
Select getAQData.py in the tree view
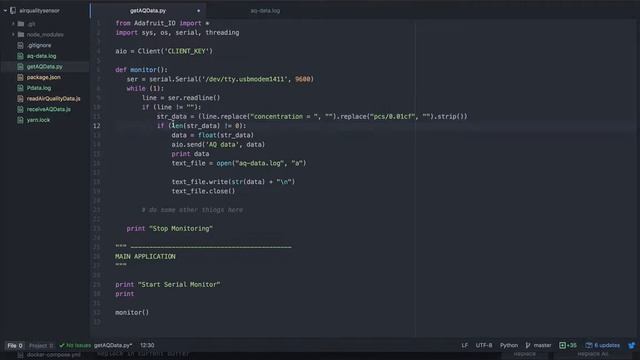(44, 67)
